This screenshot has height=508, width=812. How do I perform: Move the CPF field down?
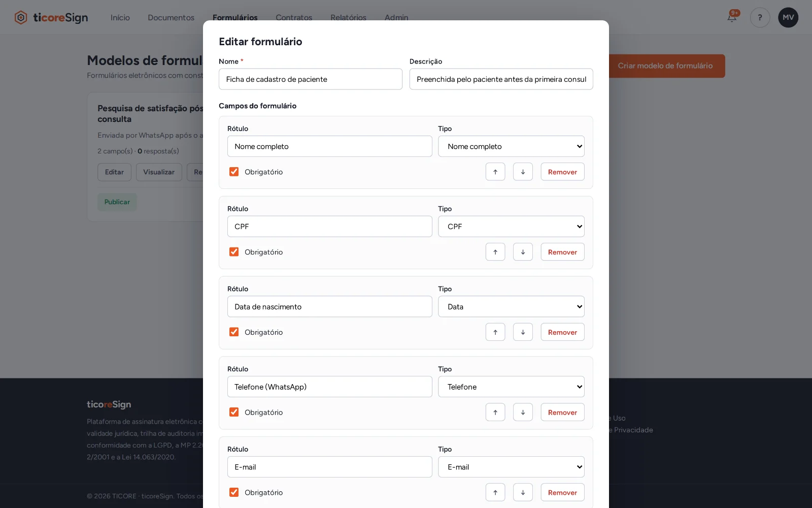coord(523,252)
